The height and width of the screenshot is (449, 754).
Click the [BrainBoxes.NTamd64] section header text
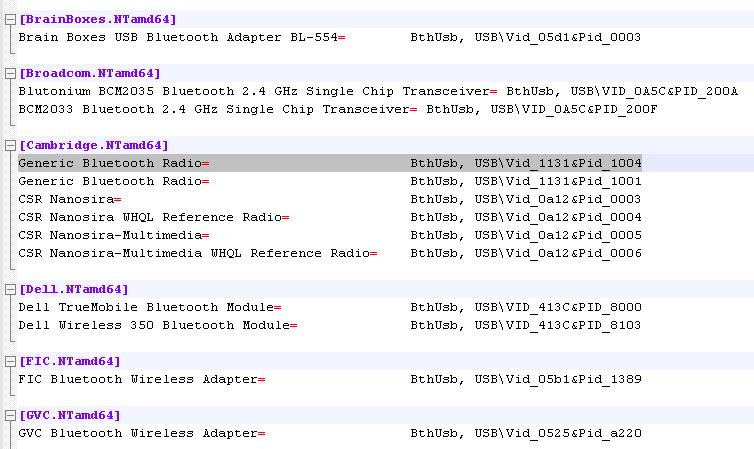click(x=98, y=19)
